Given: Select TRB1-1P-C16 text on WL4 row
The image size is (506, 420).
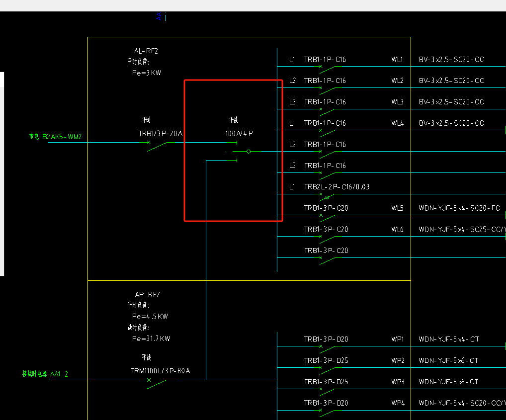Looking at the screenshot, I should [325, 123].
